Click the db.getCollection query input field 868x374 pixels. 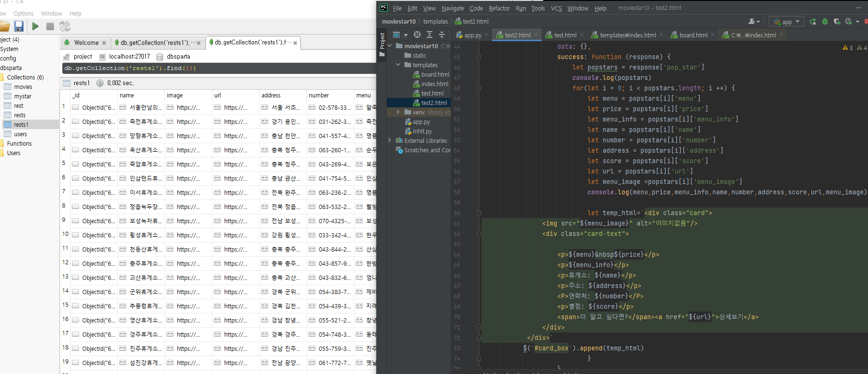219,68
